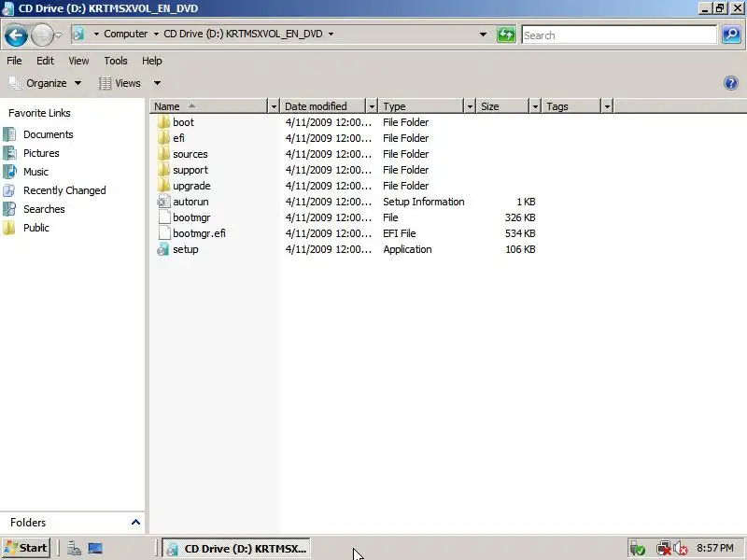
Task: Sort by the Date modified column header
Action: coord(322,106)
